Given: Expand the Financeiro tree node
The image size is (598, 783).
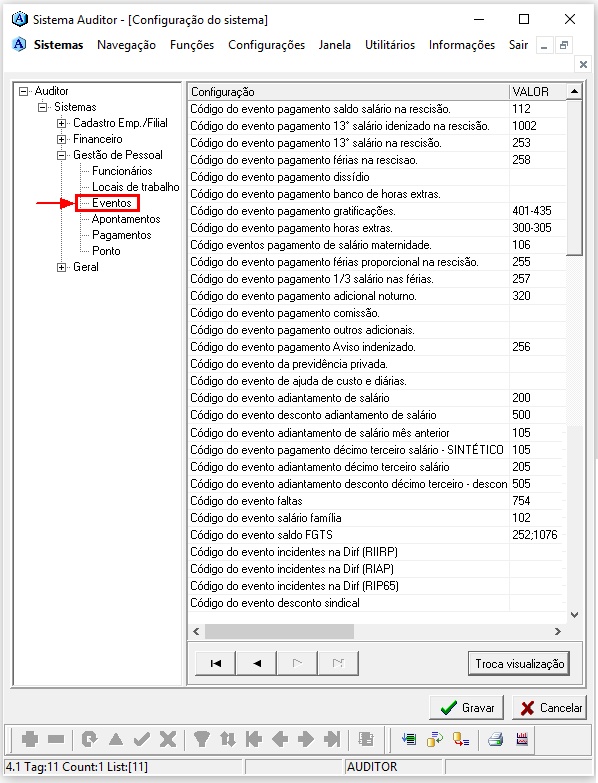Looking at the screenshot, I should (x=61, y=139).
